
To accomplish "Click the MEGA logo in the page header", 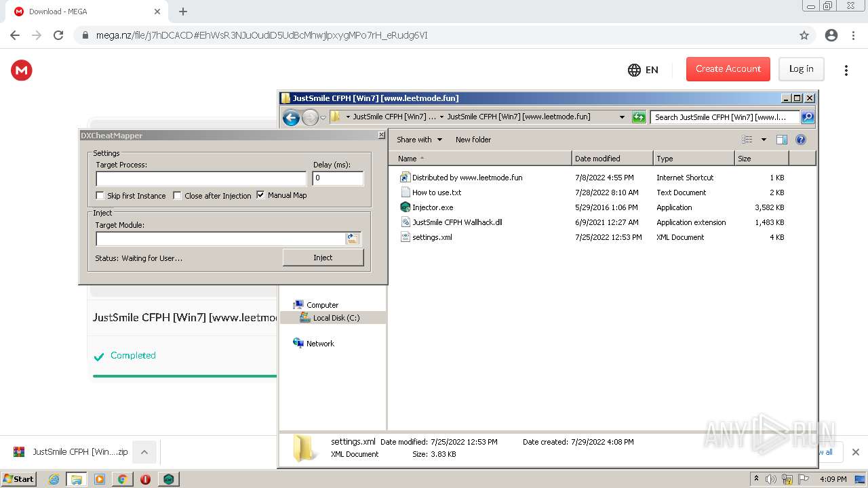I will 22,70.
